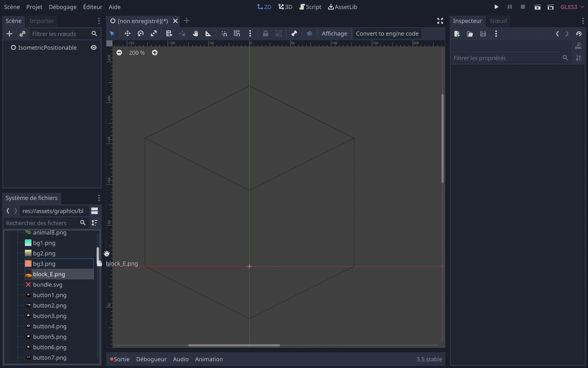Activate the Scale Mode tool
This screenshot has width=588, height=368.
[154, 34]
